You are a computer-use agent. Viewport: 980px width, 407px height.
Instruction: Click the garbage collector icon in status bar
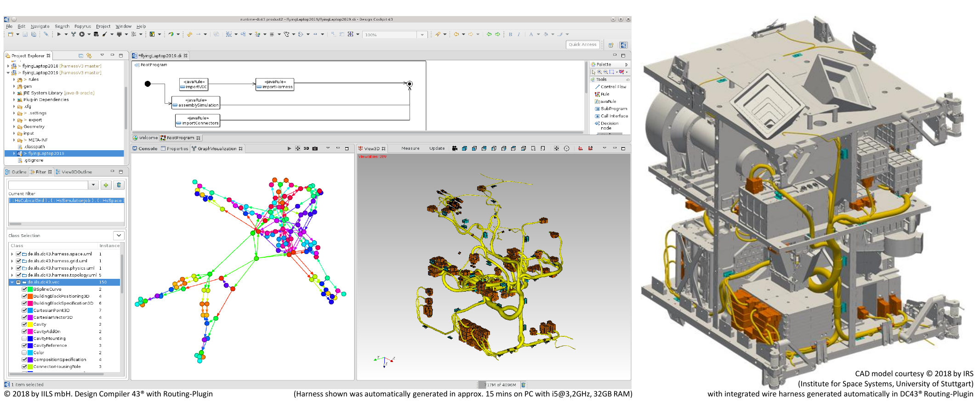[x=523, y=385]
